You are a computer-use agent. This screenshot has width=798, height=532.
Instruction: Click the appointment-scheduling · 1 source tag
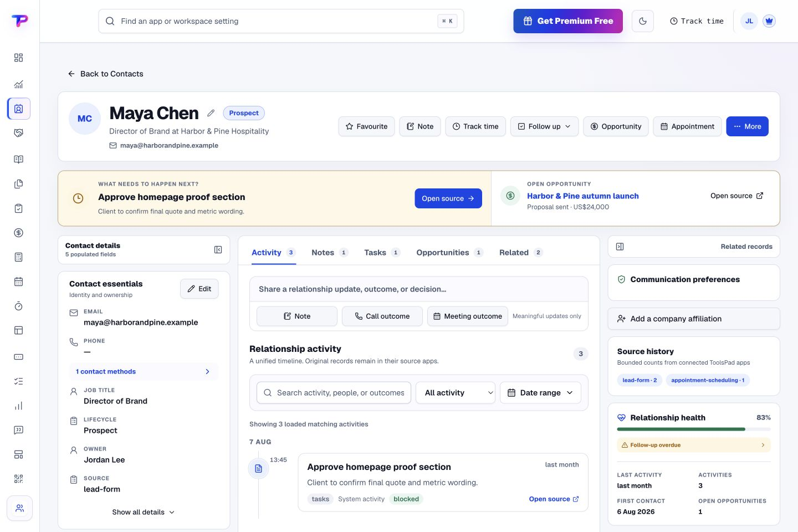click(708, 380)
